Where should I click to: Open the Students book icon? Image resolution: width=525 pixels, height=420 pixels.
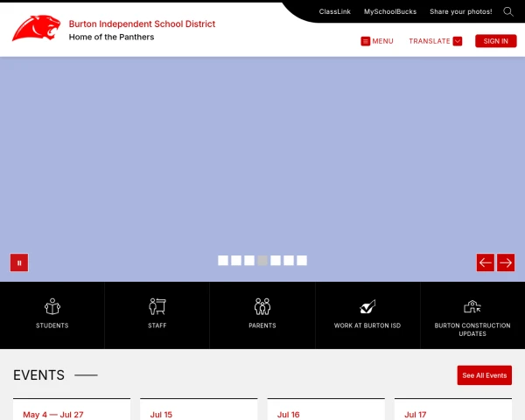click(52, 306)
